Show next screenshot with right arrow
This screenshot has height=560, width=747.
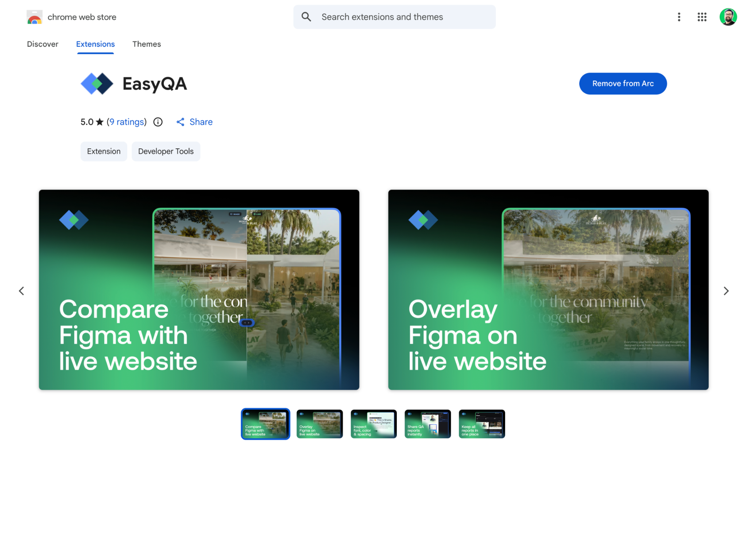point(726,291)
